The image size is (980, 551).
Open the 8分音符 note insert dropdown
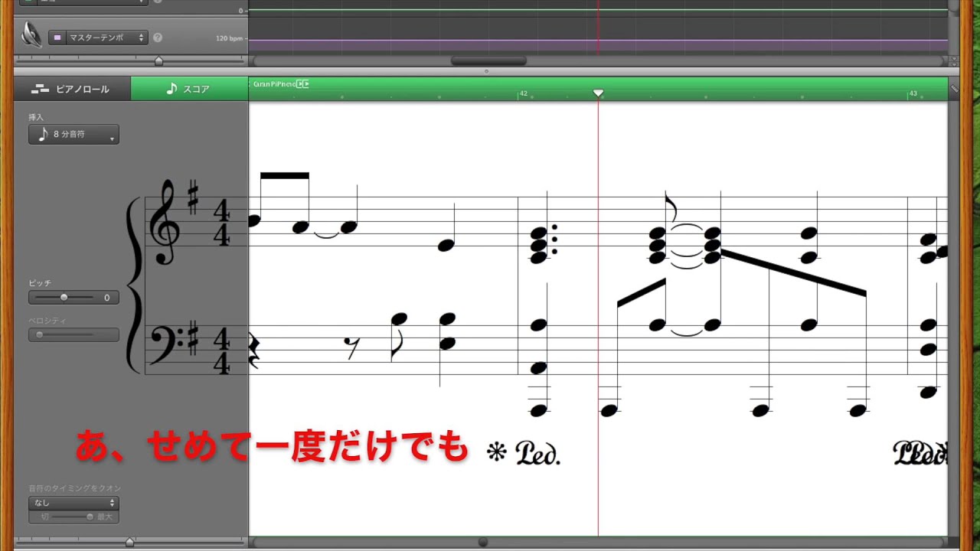pyautogui.click(x=73, y=135)
